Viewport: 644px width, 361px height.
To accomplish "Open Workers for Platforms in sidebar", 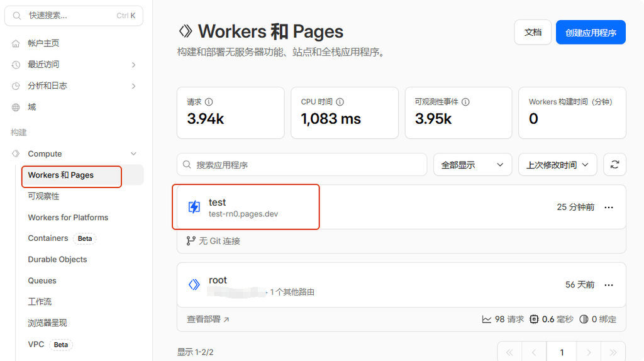I will 68,218.
